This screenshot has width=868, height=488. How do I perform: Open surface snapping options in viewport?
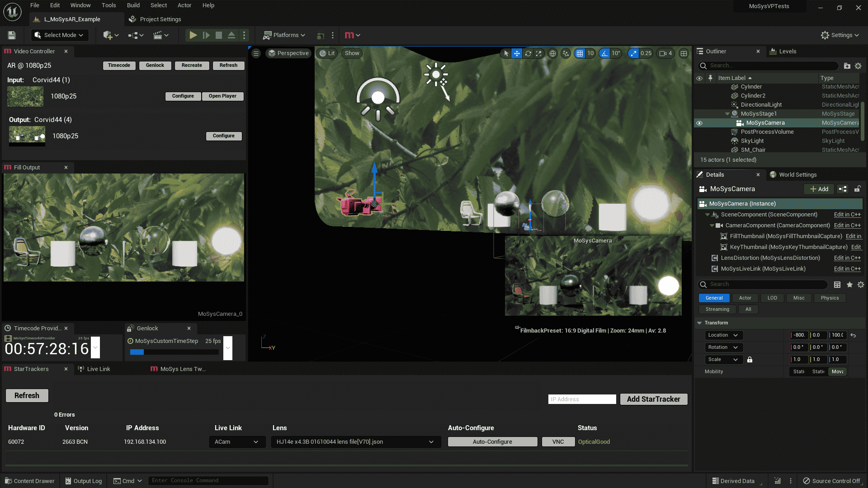566,53
